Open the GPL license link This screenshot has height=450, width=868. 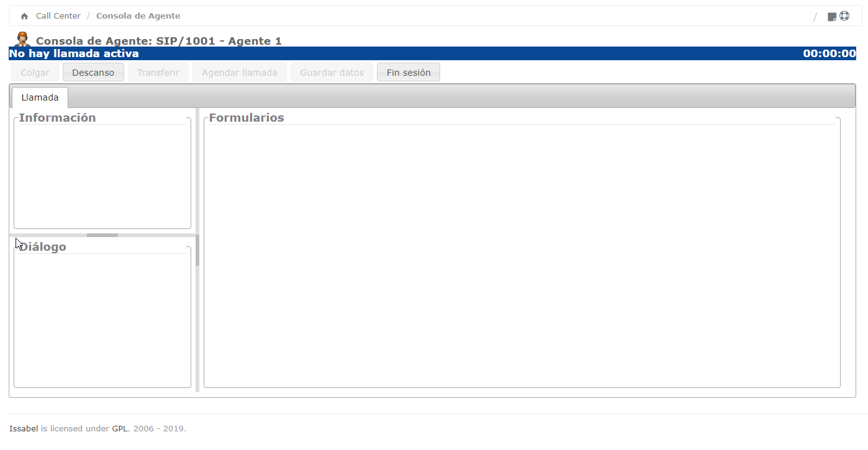(x=120, y=428)
